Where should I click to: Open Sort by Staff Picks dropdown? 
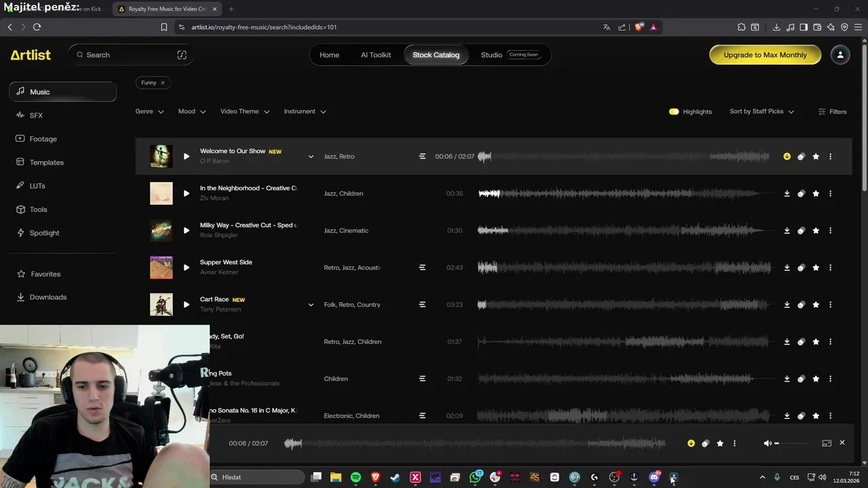coord(762,112)
